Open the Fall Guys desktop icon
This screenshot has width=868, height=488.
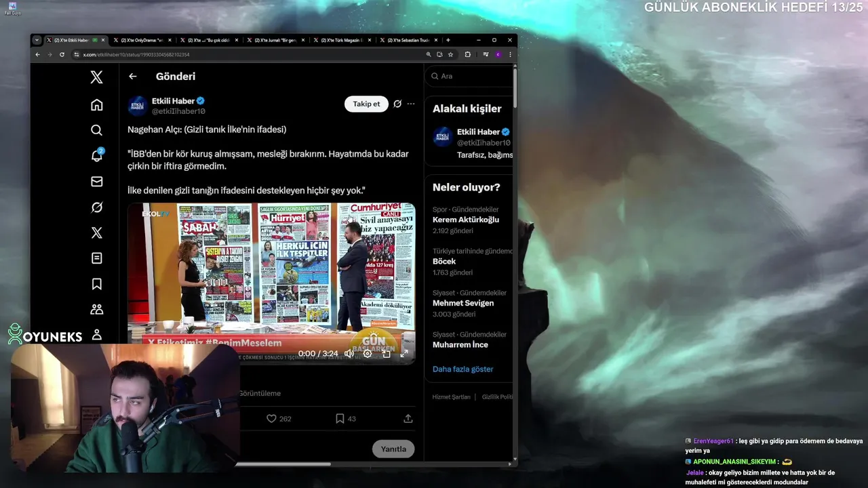tap(12, 8)
